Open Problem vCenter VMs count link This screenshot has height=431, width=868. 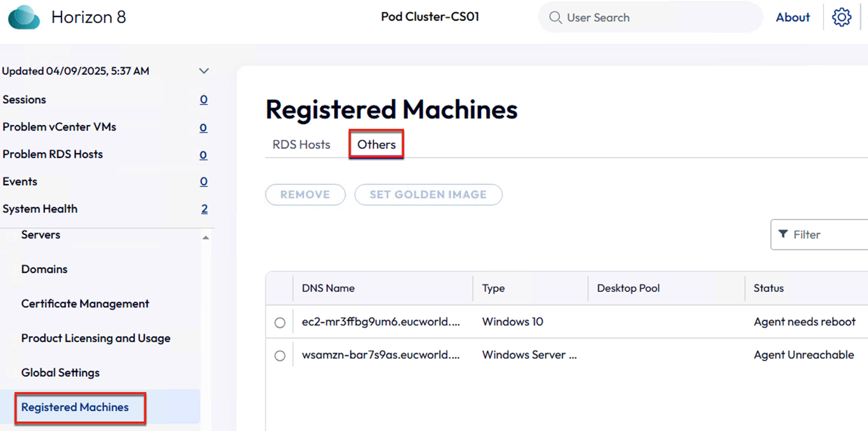pos(203,127)
